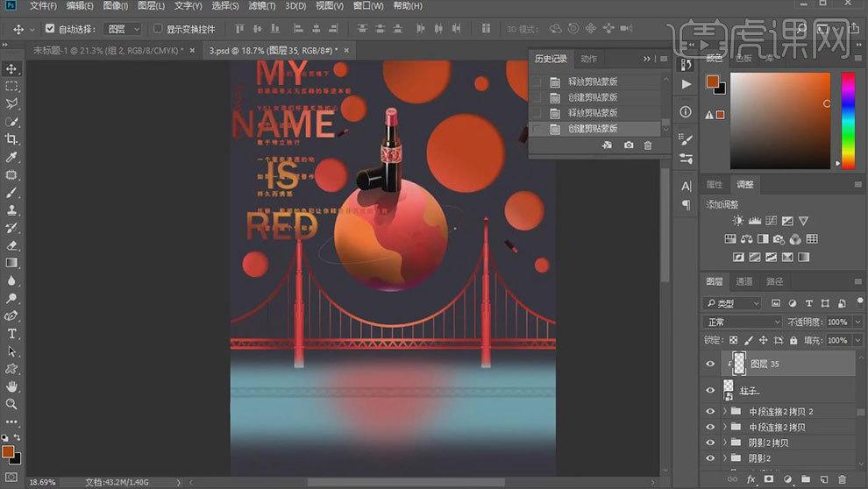Add layer mask at Layers panel bottom

(769, 479)
